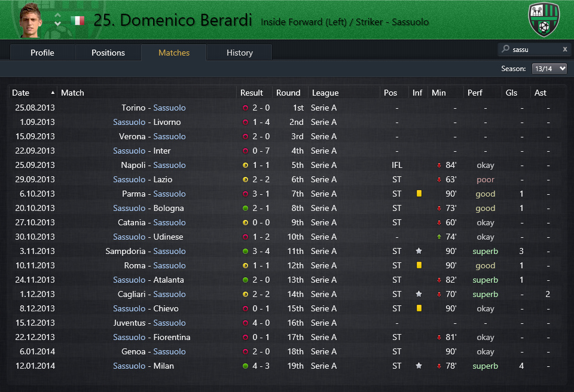Click the Juventus team name link
The image size is (574, 392).
point(129,323)
